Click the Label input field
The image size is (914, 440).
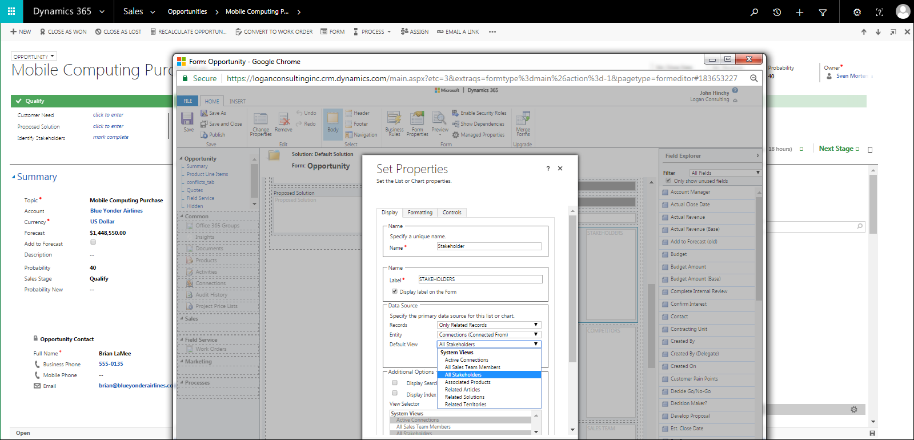pyautogui.click(x=480, y=280)
